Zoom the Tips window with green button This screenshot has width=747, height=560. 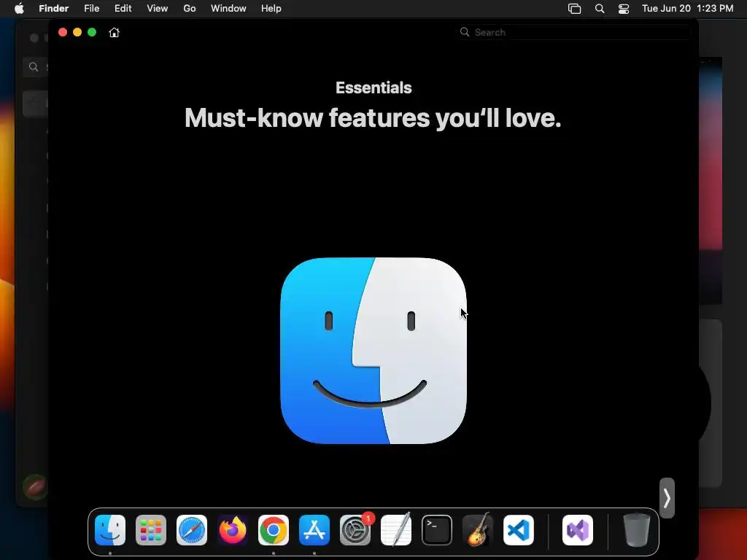[92, 32]
